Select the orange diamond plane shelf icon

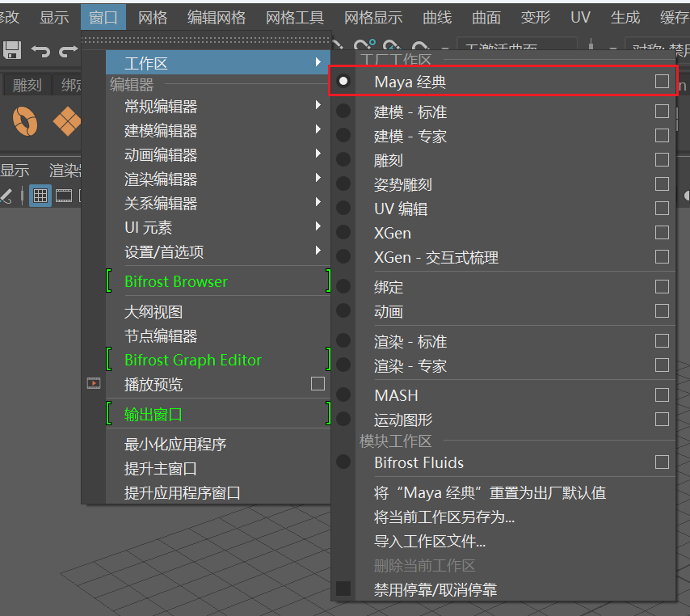pyautogui.click(x=67, y=121)
